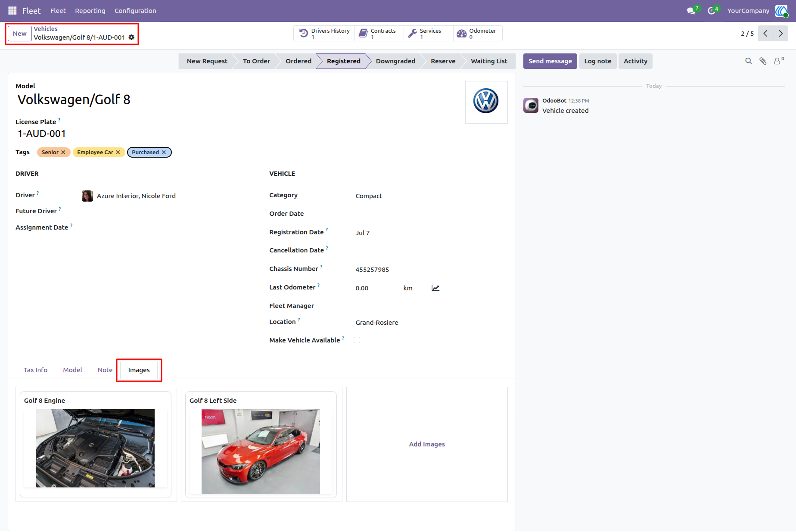Set status to New Request
Screen dimensions: 796x532
pyautogui.click(x=207, y=61)
